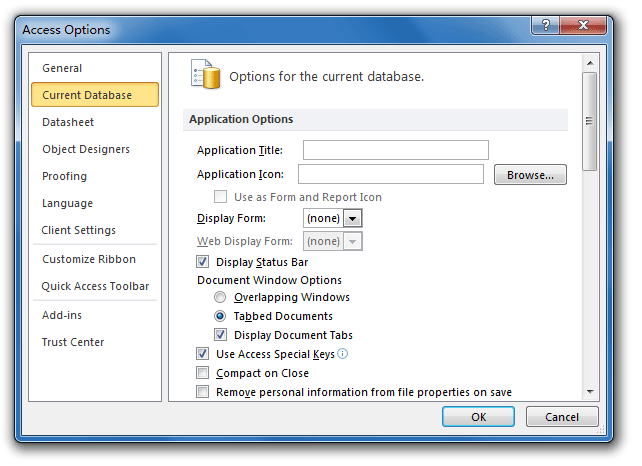This screenshot has height=466, width=642.
Task: Open the Web Display Form dropdown
Action: (x=353, y=241)
